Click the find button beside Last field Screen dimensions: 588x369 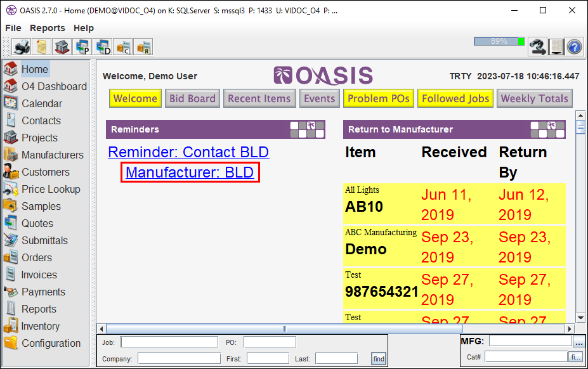click(x=379, y=359)
